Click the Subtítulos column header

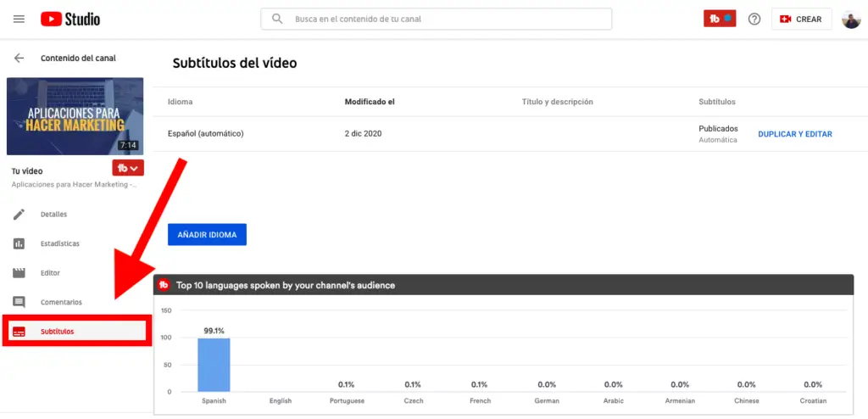tap(717, 102)
